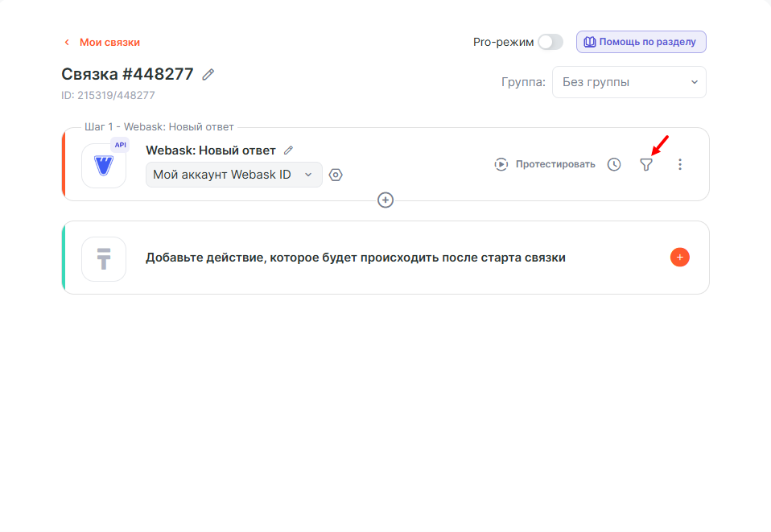Click the gray action placeholder icon

click(104, 258)
